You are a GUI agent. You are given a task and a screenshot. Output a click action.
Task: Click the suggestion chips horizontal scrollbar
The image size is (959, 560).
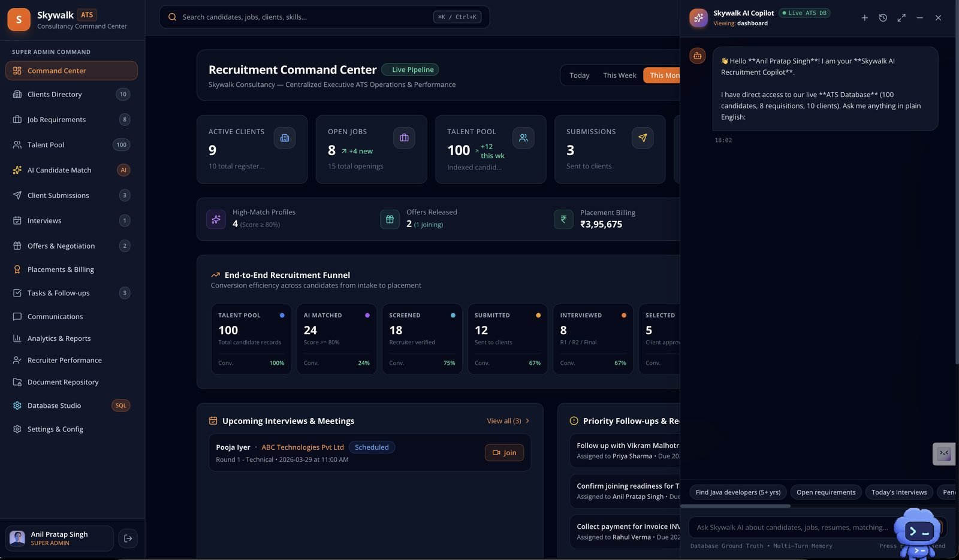click(735, 506)
